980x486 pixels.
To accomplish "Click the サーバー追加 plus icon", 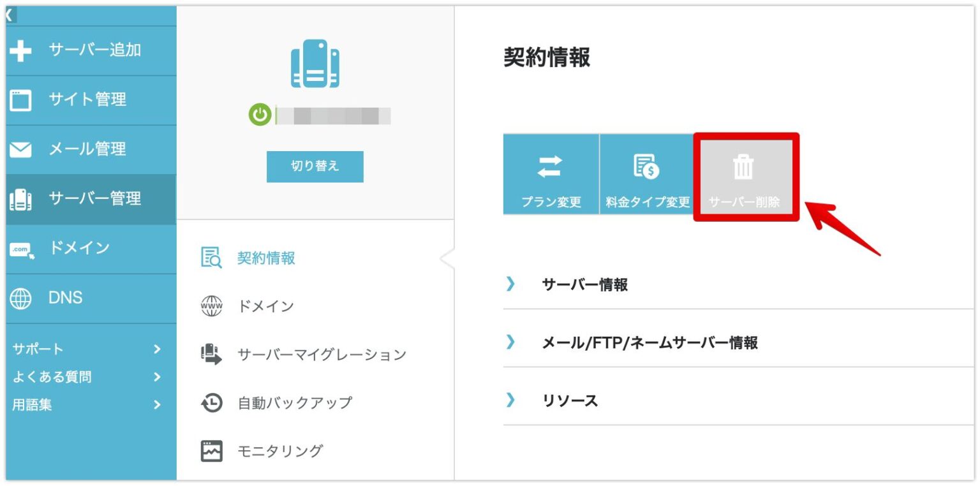I will (x=20, y=50).
